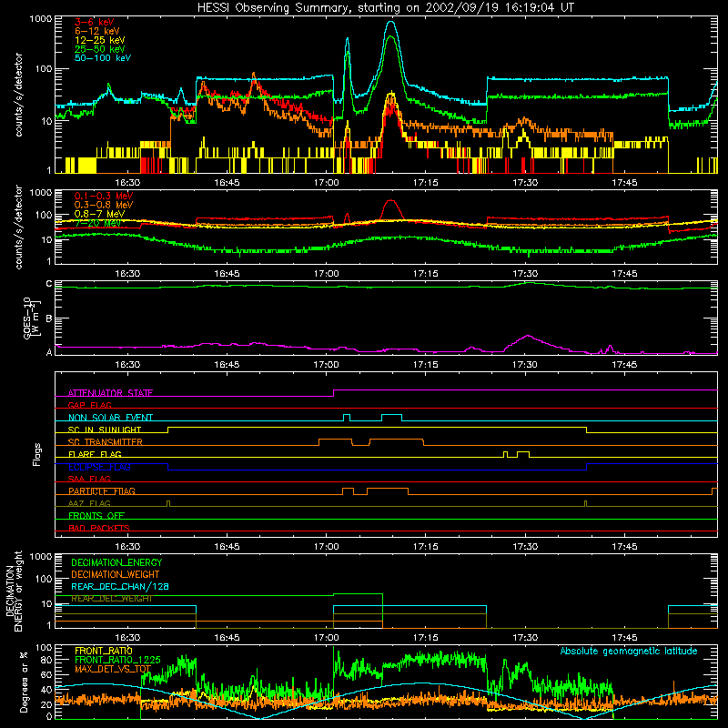
Task: Click the DECIMATION ENERGY or weight axis label
Action: click(x=14, y=591)
